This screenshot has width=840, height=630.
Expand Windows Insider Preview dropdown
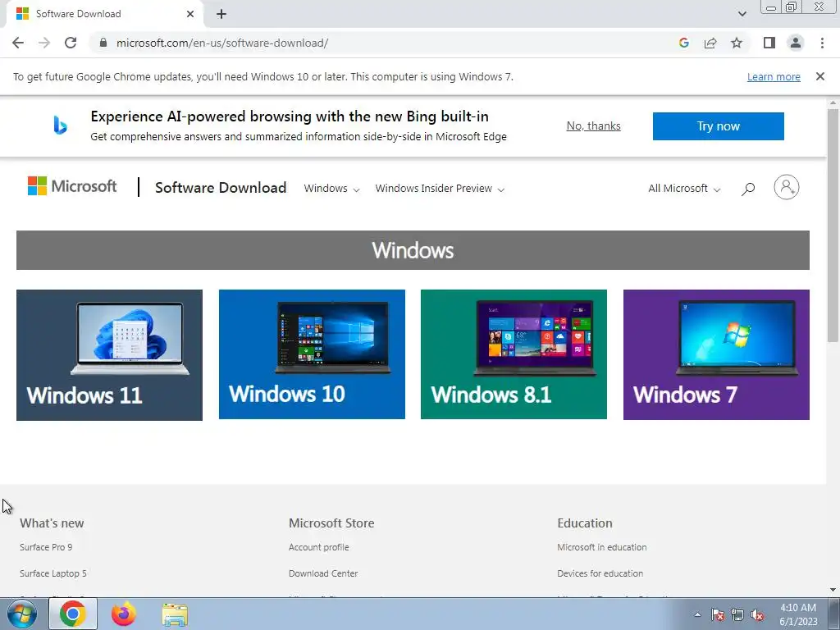coord(440,189)
